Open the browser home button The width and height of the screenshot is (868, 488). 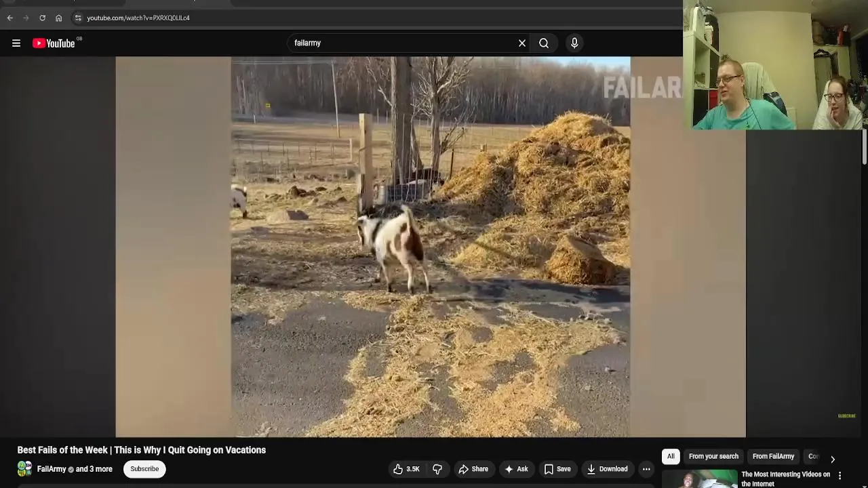click(x=58, y=18)
